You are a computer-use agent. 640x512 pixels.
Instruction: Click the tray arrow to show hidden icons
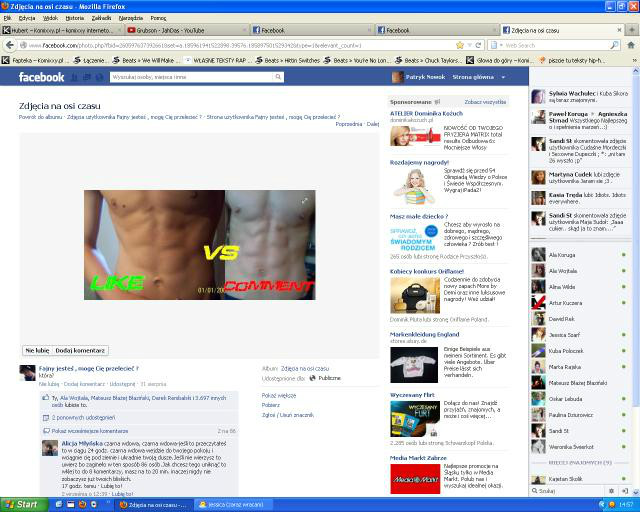pos(602,505)
